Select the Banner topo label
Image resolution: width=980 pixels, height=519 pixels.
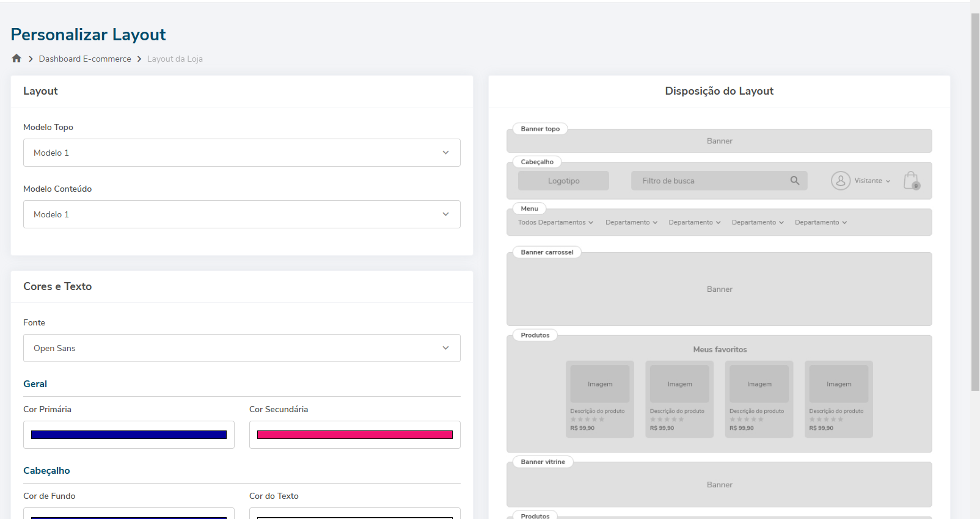pyautogui.click(x=540, y=129)
